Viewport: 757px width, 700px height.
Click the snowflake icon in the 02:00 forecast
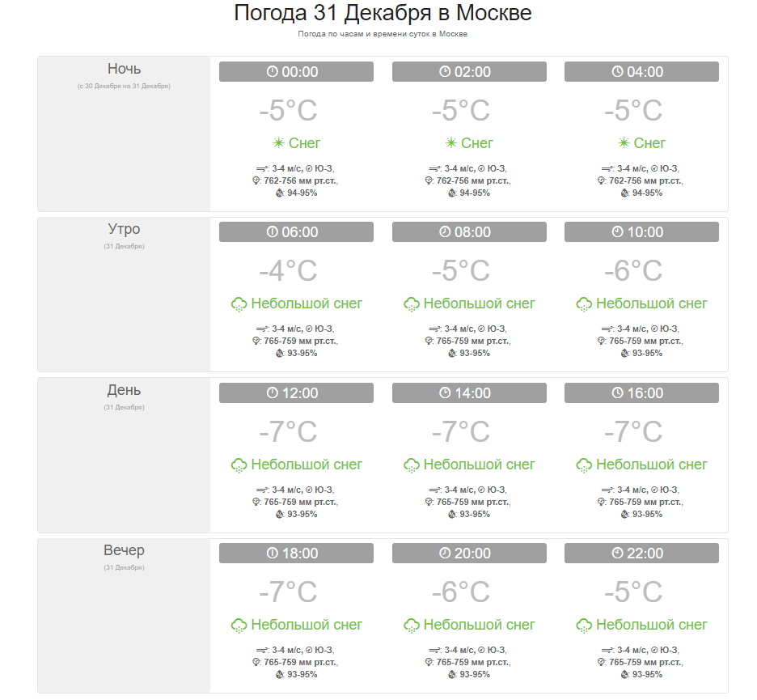451,142
